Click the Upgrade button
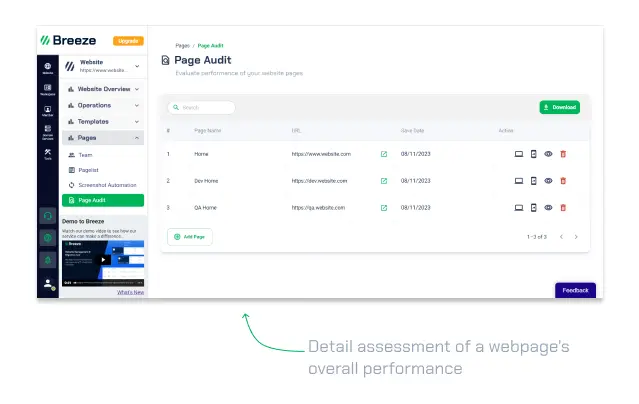The image size is (639, 404). tap(128, 41)
